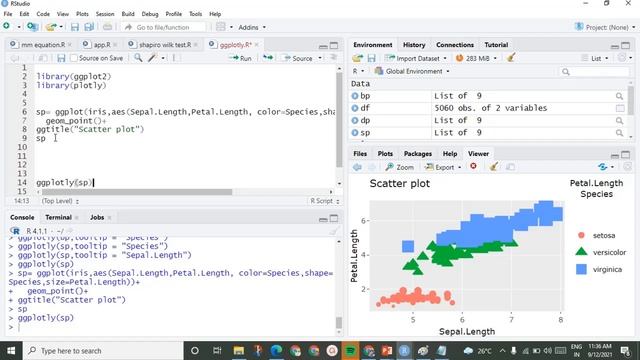Clear environment objects with broom icon
640x360 pixels.
(x=511, y=58)
